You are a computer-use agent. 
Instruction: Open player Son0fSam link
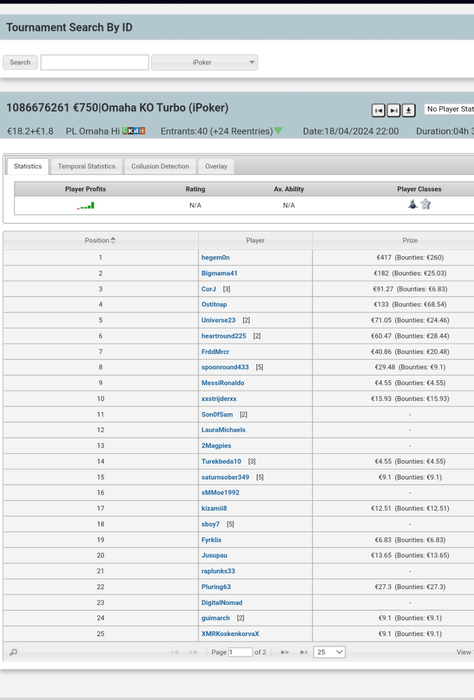[x=217, y=414]
